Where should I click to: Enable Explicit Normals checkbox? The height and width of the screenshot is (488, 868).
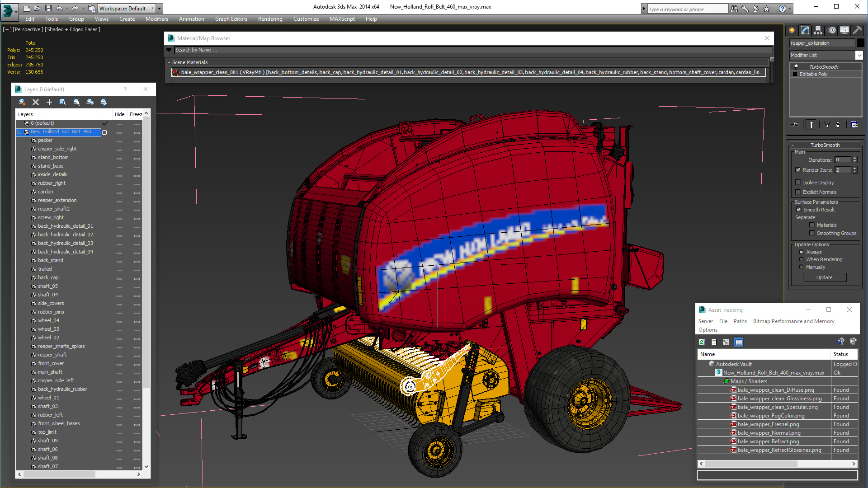click(798, 192)
